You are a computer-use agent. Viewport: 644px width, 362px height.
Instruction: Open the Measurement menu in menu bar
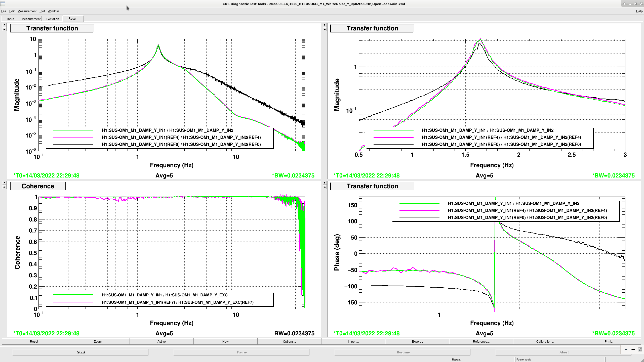click(27, 11)
